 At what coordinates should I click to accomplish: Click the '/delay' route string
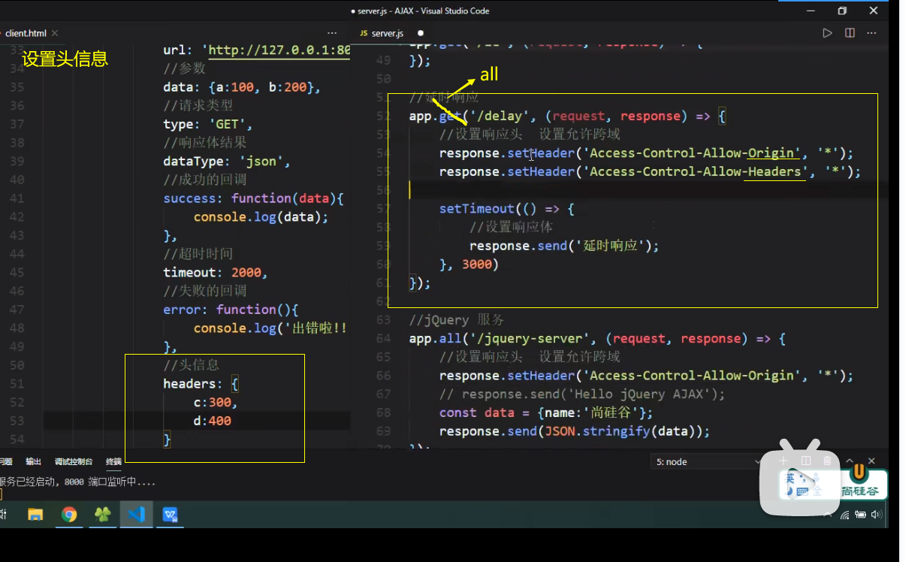(499, 116)
